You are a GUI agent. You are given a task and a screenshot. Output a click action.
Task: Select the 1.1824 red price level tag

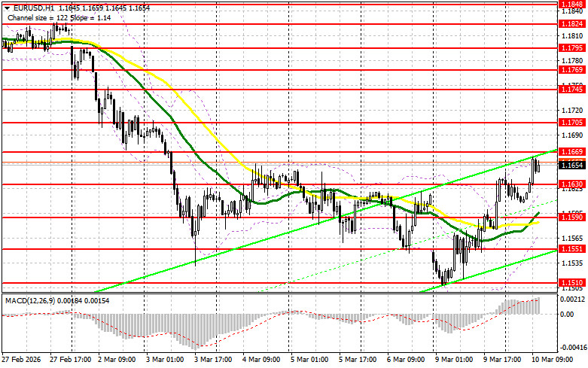[571, 23]
